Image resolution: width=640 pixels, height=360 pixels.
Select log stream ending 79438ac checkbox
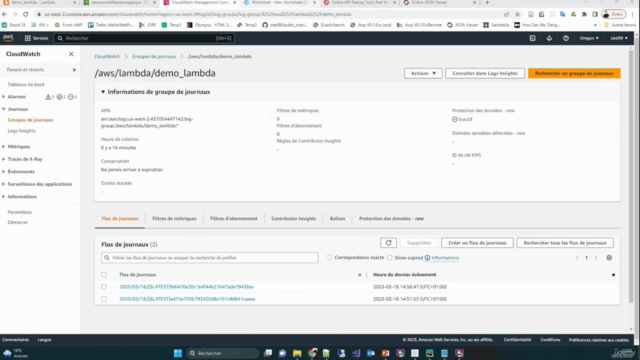(104, 287)
